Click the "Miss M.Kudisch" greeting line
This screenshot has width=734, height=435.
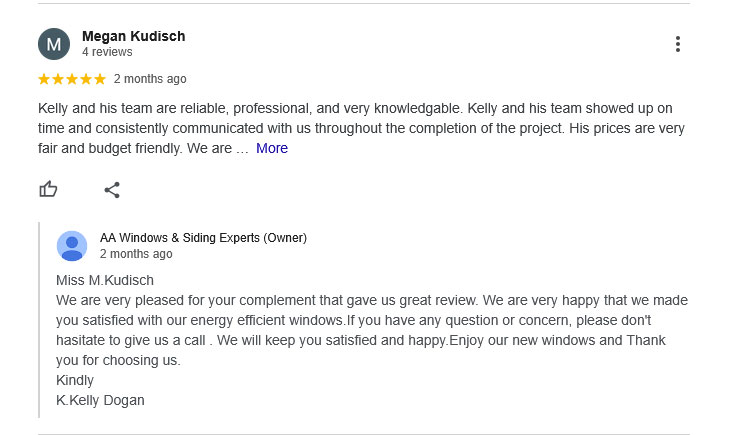pyautogui.click(x=105, y=280)
